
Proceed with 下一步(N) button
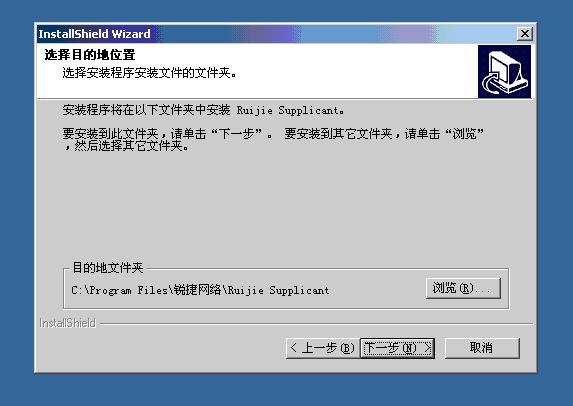coord(398,348)
